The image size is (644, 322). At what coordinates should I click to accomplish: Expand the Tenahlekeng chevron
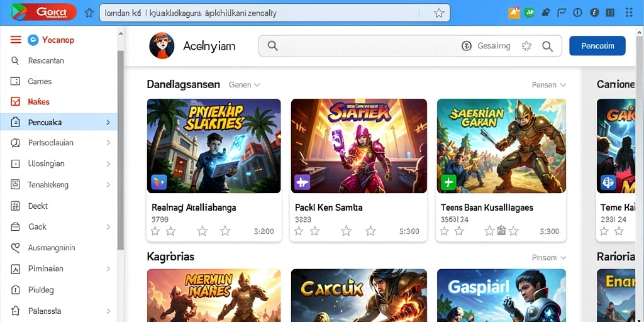108,184
